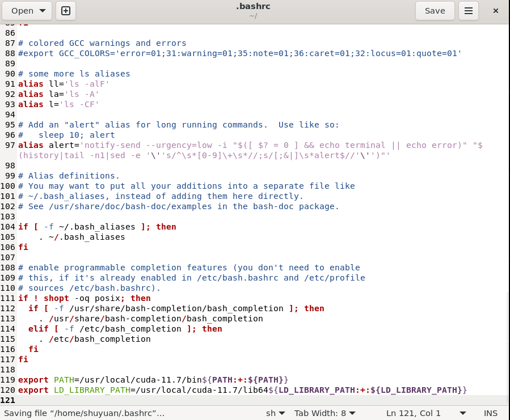This screenshot has width=510, height=420.
Task: Click the "if ! shopt -oq posix; then" line
Action: pos(85,298)
